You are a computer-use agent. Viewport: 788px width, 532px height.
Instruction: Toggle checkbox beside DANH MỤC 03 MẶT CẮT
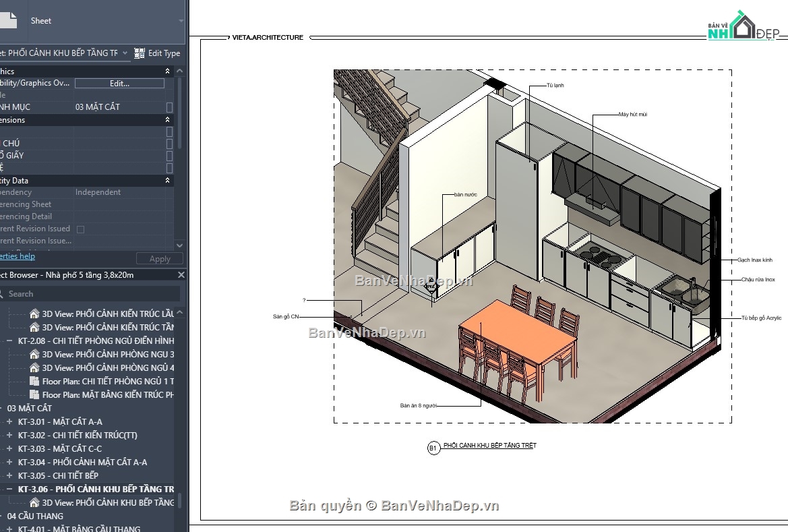[x=169, y=107]
